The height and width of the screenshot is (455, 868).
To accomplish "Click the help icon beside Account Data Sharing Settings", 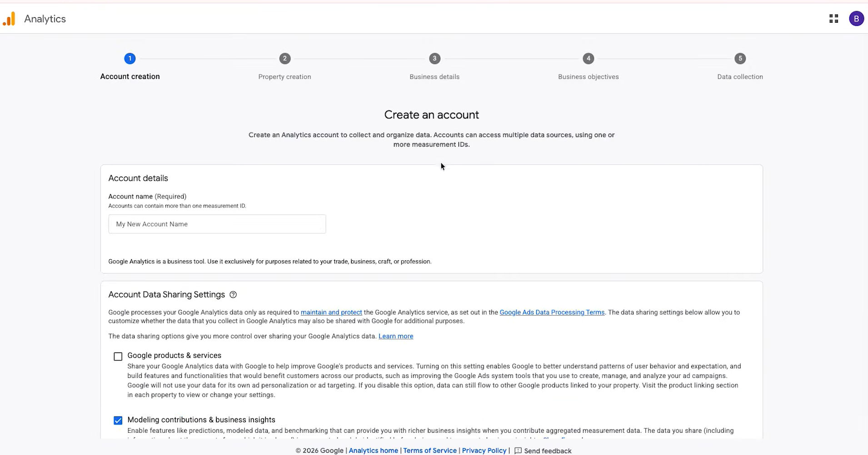I will (x=233, y=295).
